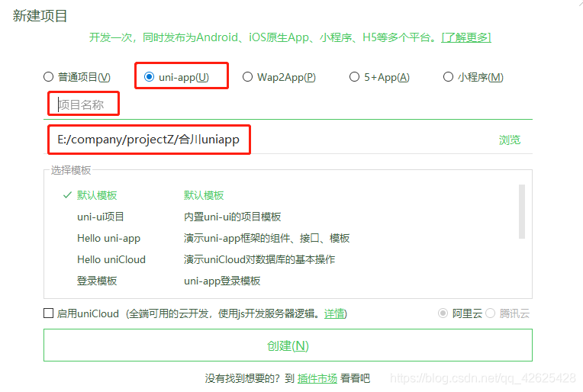Select the 阿里云 radio option
The width and height of the screenshot is (583, 392).
pos(443,313)
